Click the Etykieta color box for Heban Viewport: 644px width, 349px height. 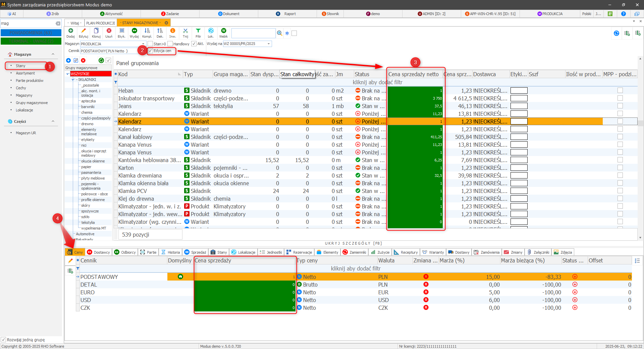519,91
